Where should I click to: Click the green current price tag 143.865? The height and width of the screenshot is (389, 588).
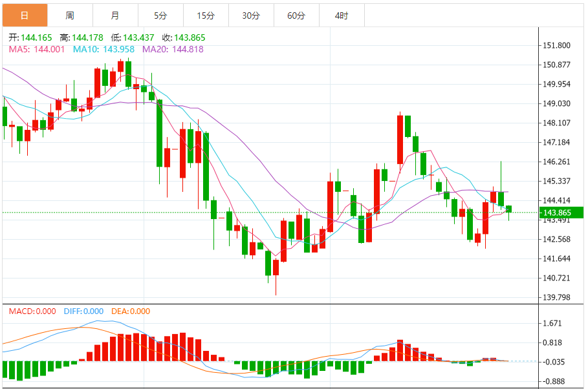coord(561,213)
